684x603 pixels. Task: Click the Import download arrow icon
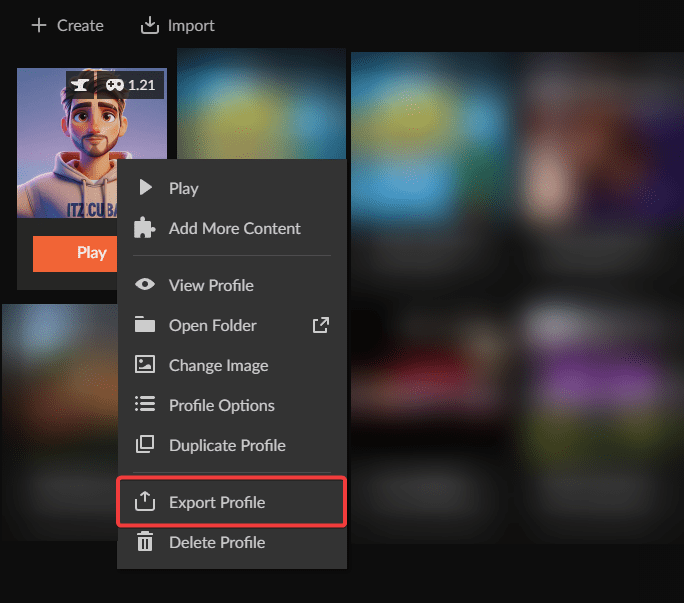[x=150, y=25]
